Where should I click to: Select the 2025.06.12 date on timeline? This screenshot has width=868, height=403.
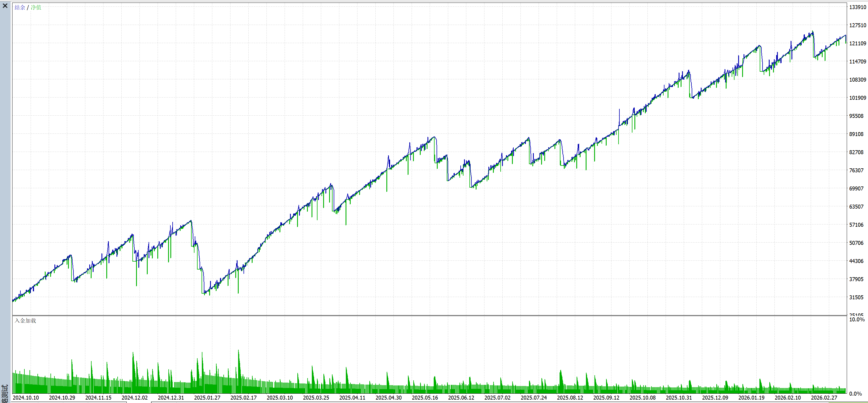461,398
